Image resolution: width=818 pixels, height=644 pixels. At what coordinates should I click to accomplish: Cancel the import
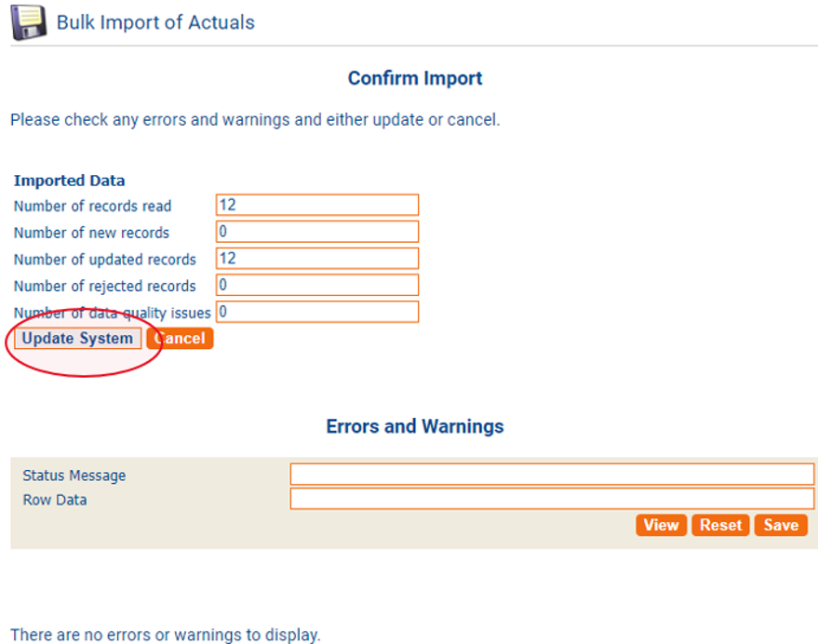[182, 339]
